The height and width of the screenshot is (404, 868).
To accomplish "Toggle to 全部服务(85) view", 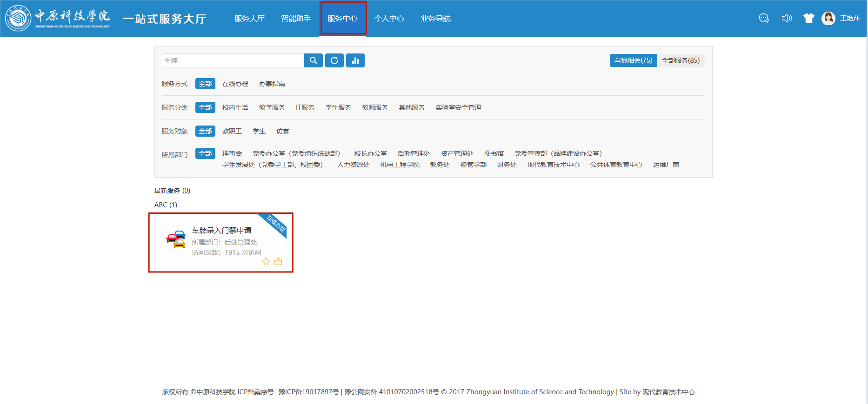I will [680, 60].
